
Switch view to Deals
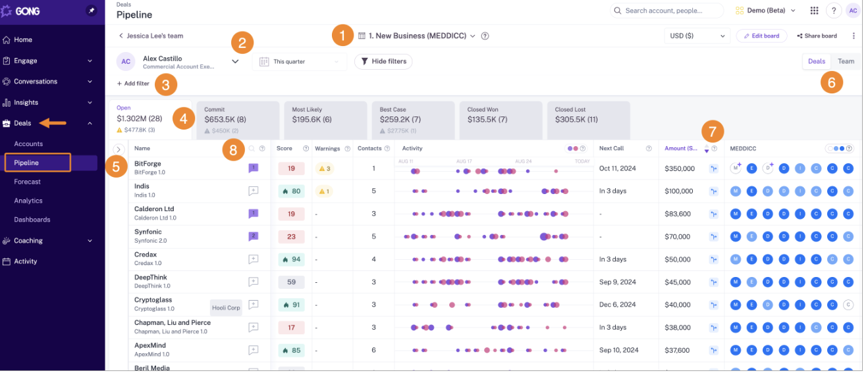point(817,61)
